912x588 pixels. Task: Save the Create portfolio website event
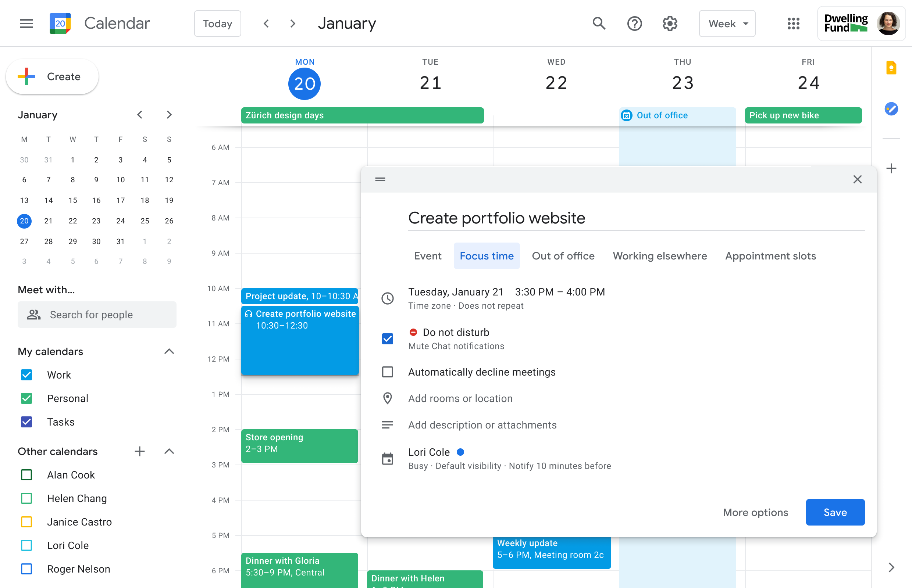835,512
